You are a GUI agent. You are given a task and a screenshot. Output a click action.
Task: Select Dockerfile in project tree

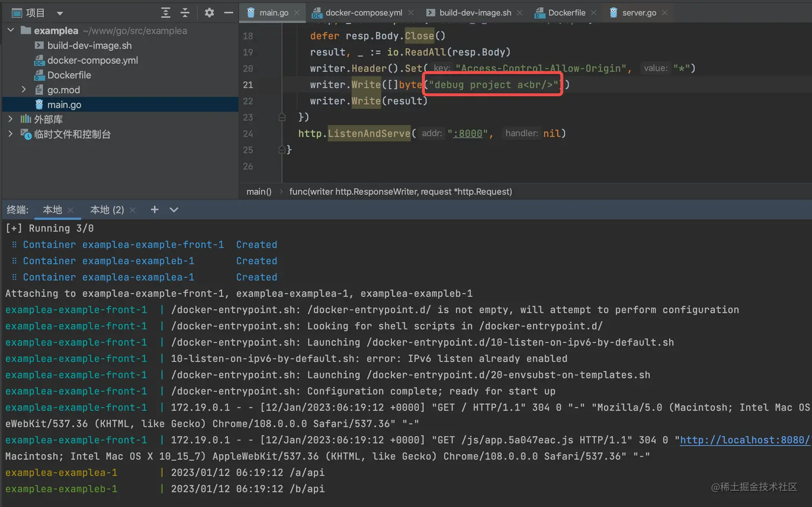69,75
